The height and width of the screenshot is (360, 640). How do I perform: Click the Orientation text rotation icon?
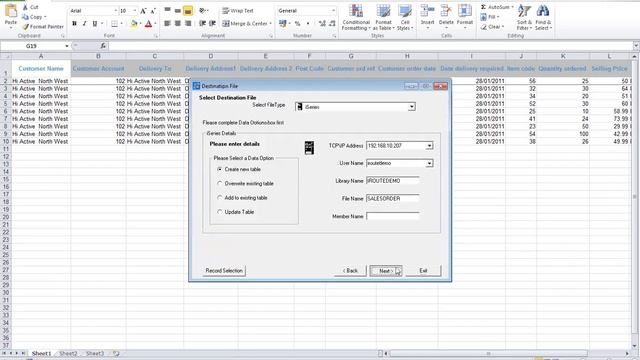pos(202,11)
